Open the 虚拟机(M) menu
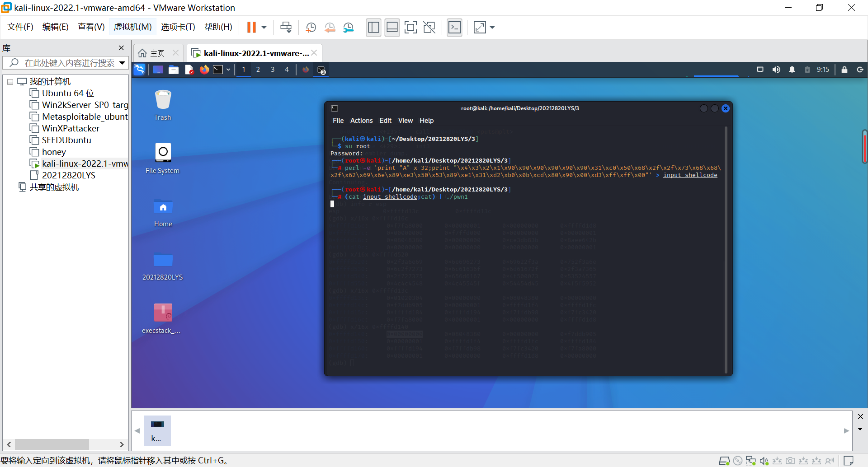This screenshot has width=868, height=467. click(132, 27)
